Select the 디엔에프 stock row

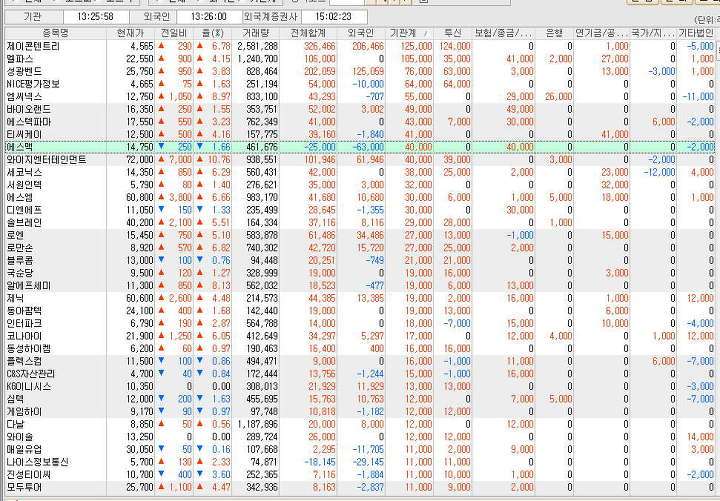coord(360,210)
